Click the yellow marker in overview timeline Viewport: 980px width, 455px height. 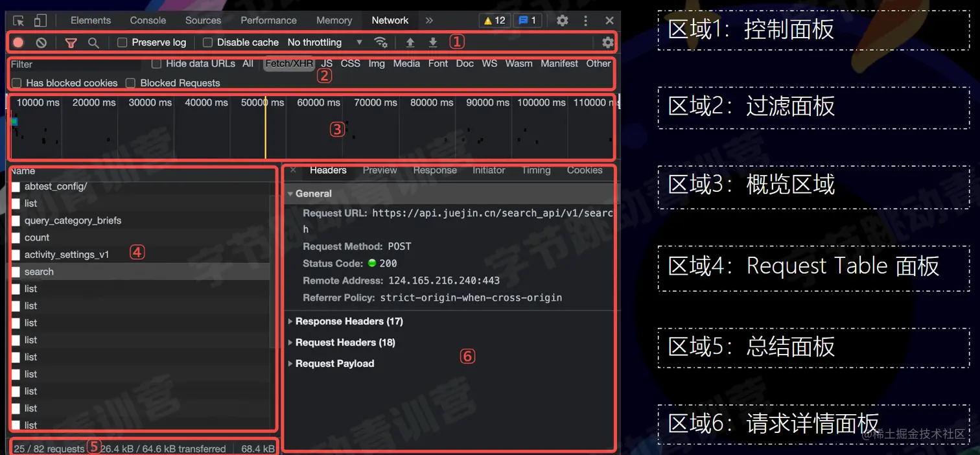click(265, 126)
